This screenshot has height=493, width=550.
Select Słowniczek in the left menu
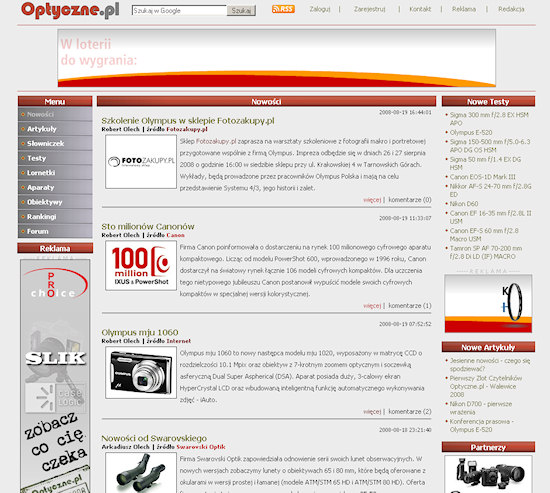tap(55, 144)
